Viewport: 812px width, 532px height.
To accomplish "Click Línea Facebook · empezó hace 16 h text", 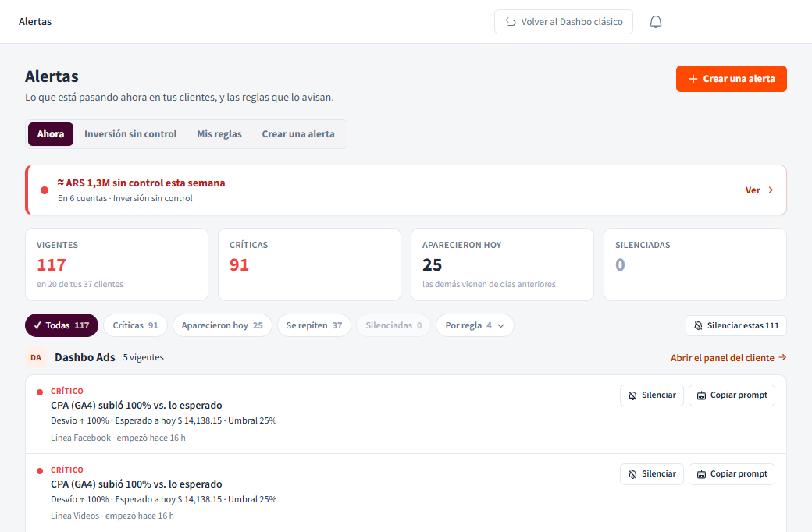I will [118, 438].
